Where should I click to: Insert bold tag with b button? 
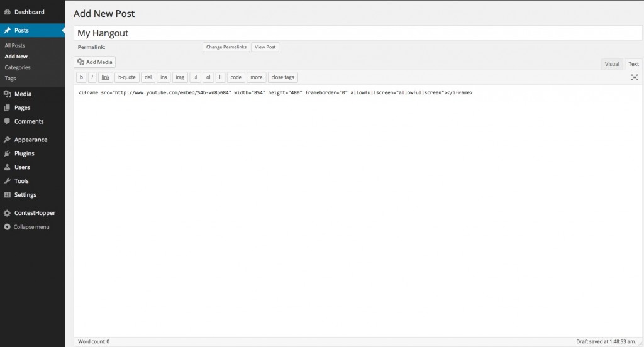pyautogui.click(x=81, y=77)
